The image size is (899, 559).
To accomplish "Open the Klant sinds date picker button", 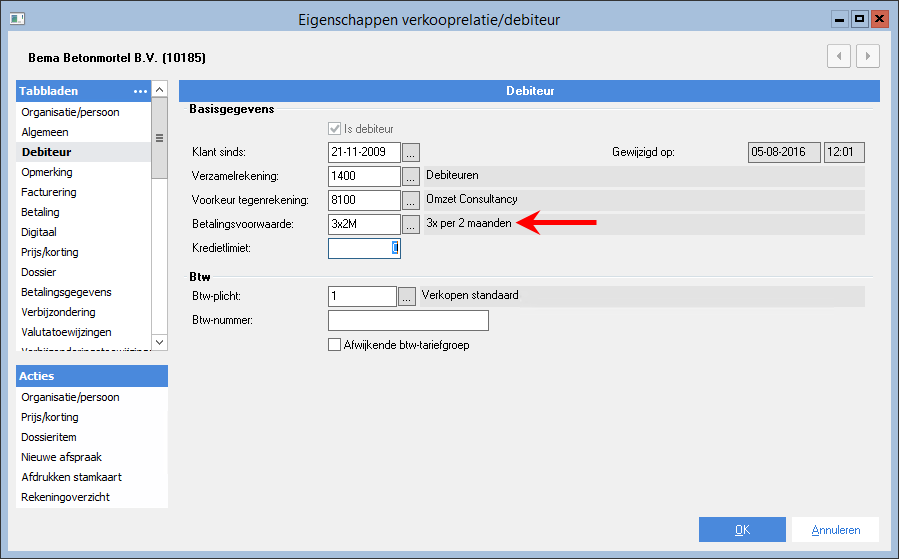I will [x=411, y=153].
